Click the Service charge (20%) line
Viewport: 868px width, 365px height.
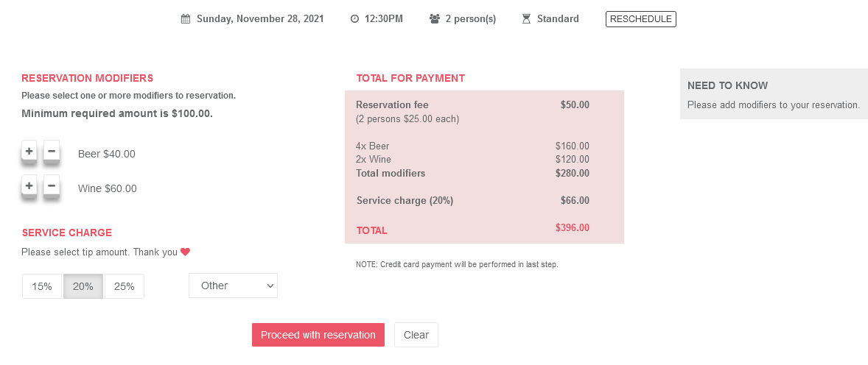[x=473, y=201]
